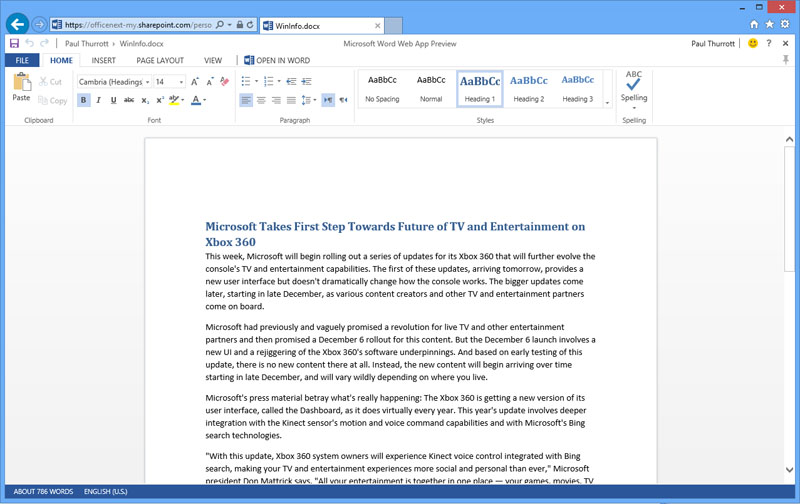Image resolution: width=800 pixels, height=504 pixels.
Task: Switch to the PAGE LAYOUT tab
Action: tap(160, 60)
